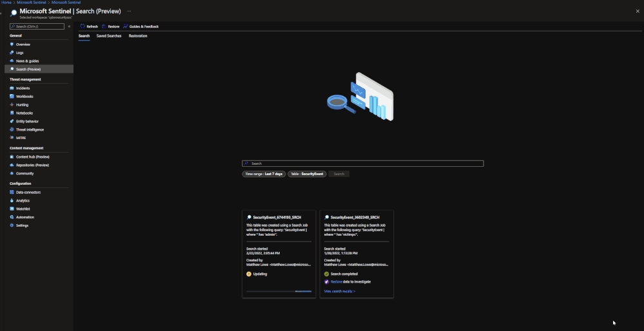Viewport: 644px width, 331px height.
Task: Click the progress bar on updating card
Action: click(x=279, y=291)
